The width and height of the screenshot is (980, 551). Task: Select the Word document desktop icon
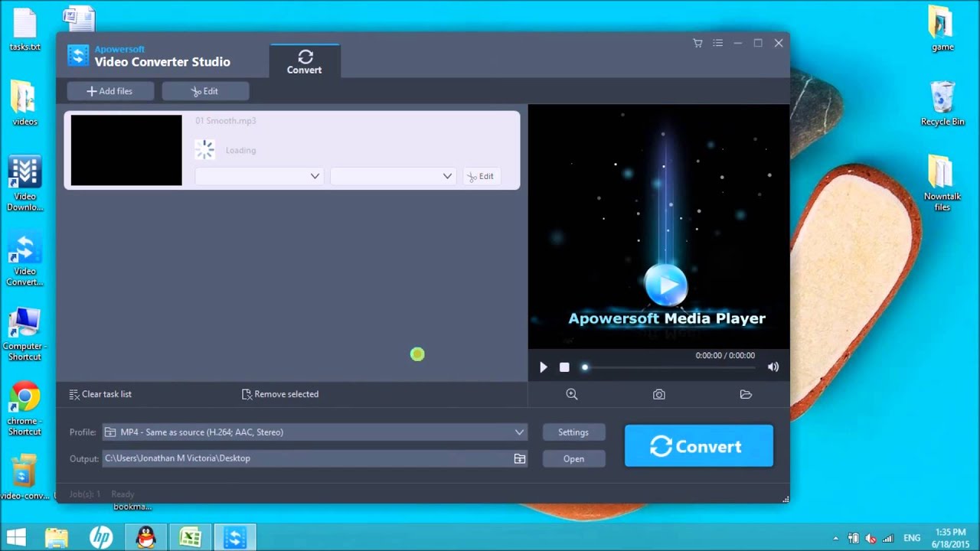(80, 19)
